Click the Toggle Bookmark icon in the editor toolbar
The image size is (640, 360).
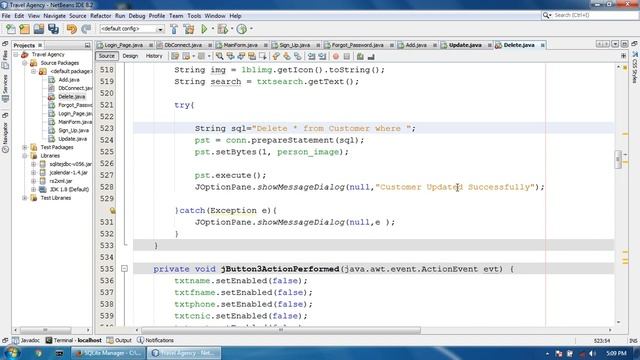tap(298, 56)
